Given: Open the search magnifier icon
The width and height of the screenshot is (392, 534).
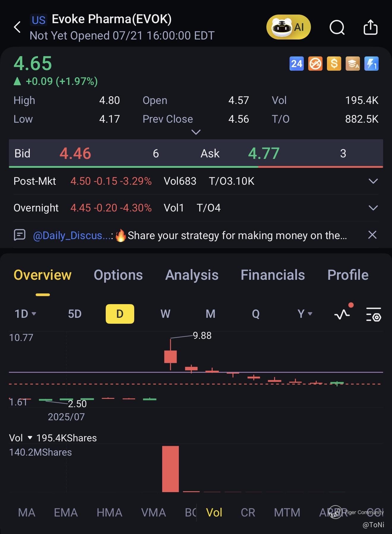Looking at the screenshot, I should pyautogui.click(x=337, y=28).
